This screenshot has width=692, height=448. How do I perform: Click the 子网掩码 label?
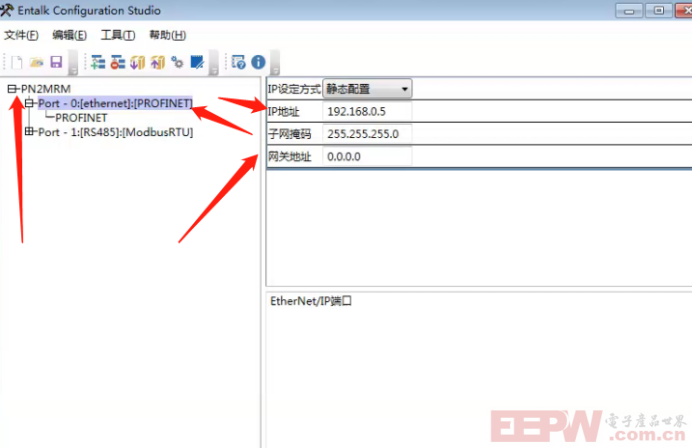pyautogui.click(x=290, y=134)
